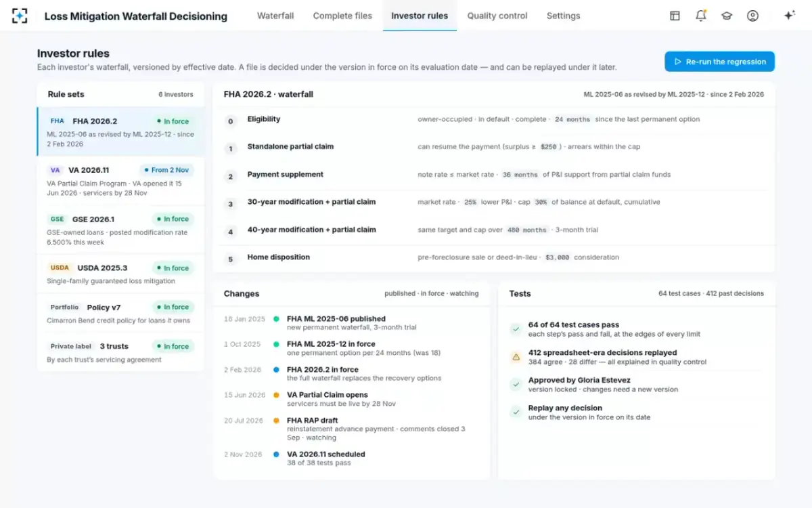The height and width of the screenshot is (508, 812).
Task: Open the sparkle AI assistant icon
Action: click(x=789, y=16)
